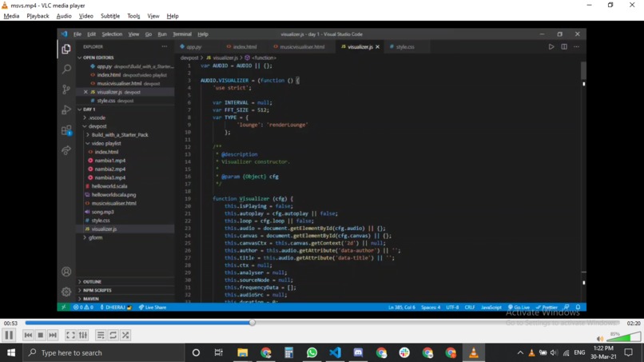
Task: Click VS Code Source Control icon
Action: click(66, 90)
